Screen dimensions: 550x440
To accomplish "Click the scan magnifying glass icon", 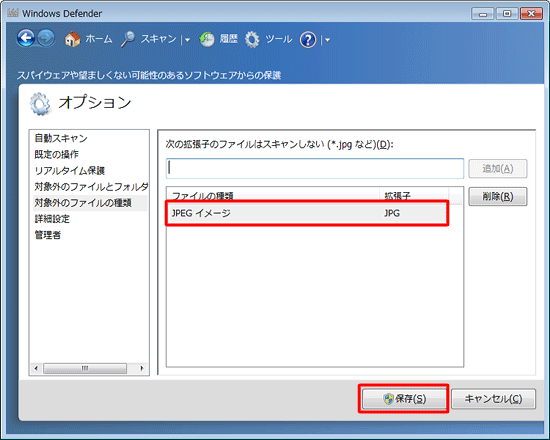I will click(x=128, y=39).
